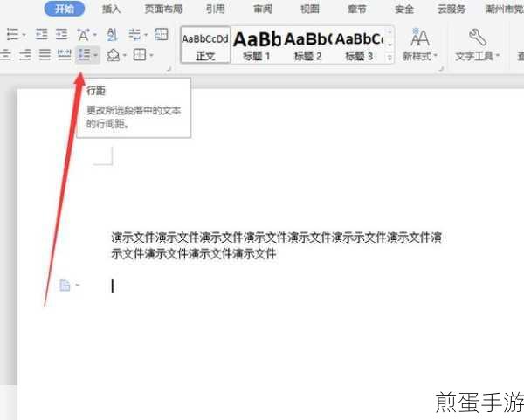Open the 页面布局 tab

click(x=163, y=9)
